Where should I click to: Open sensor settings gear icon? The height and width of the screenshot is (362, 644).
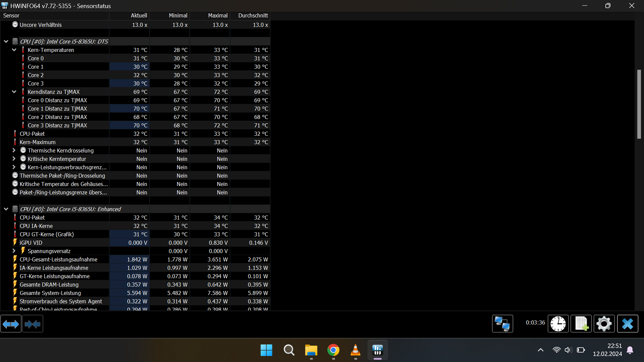(604, 324)
